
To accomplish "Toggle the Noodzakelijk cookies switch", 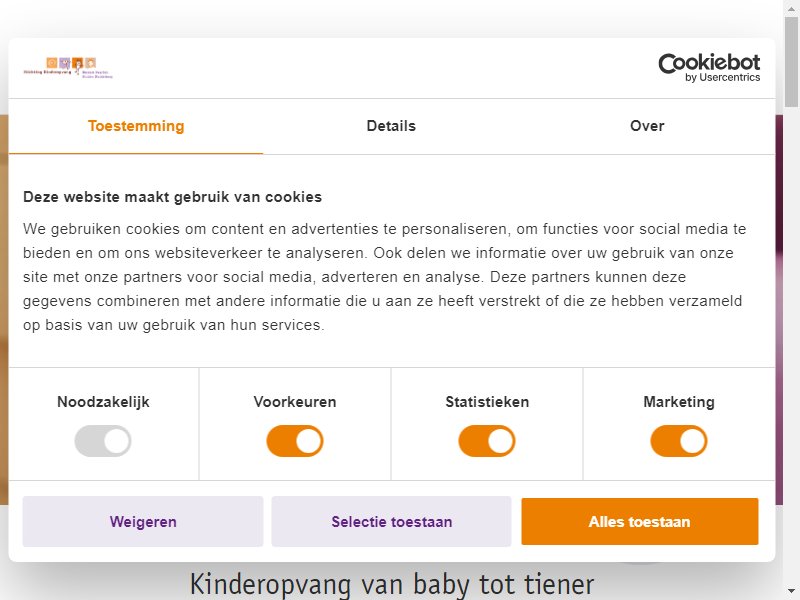I will (x=103, y=441).
